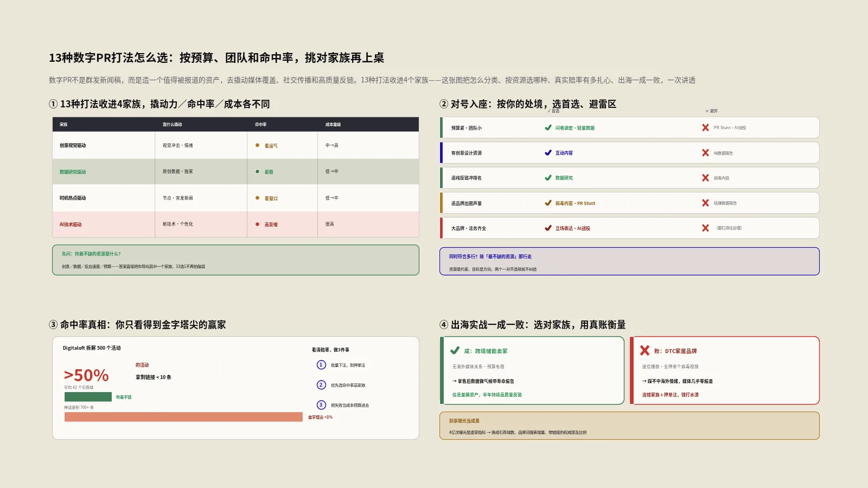Click the 看清赔率,做3件事 heading
Viewport: 868px width, 488px height.
330,350
